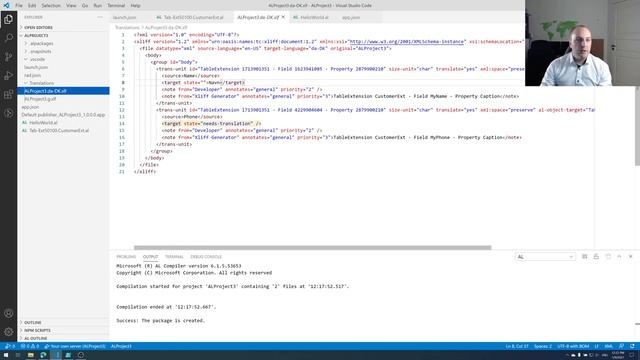640x360 pixels.
Task: Collapse the Translations folder
Action: [41, 83]
